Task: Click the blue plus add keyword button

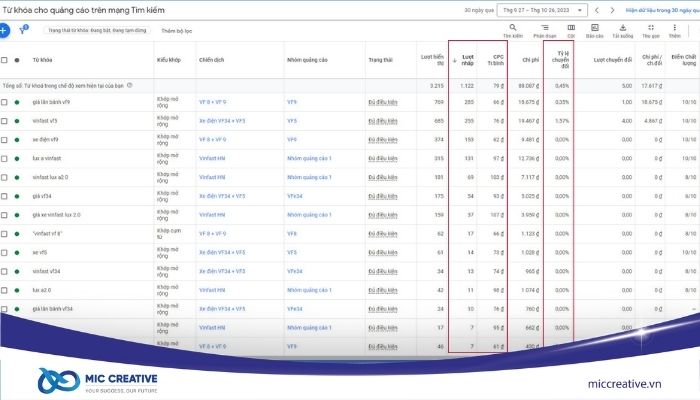Action: click(x=3, y=31)
